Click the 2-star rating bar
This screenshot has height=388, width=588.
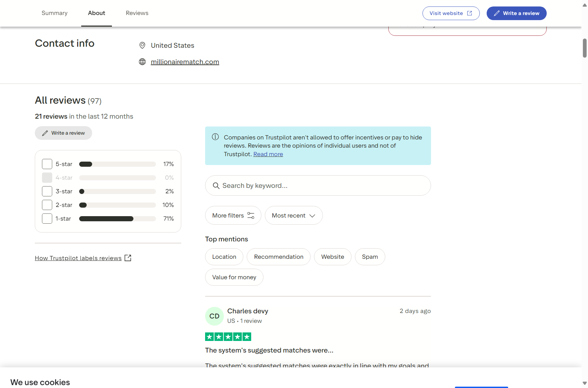click(117, 205)
